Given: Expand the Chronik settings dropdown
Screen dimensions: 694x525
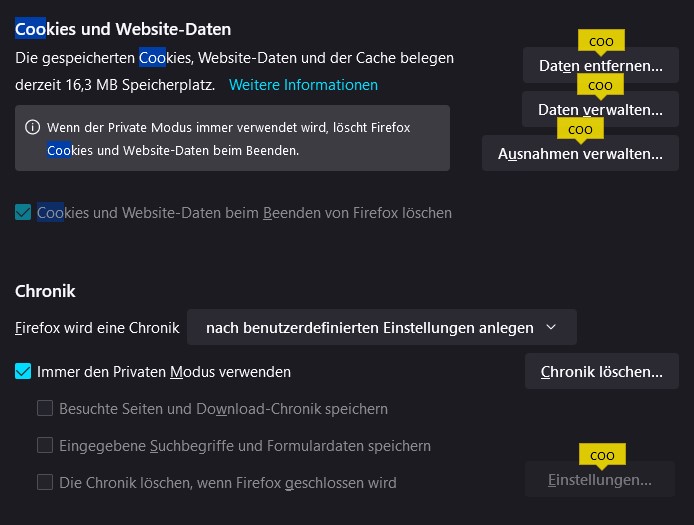Looking at the screenshot, I should (382, 327).
